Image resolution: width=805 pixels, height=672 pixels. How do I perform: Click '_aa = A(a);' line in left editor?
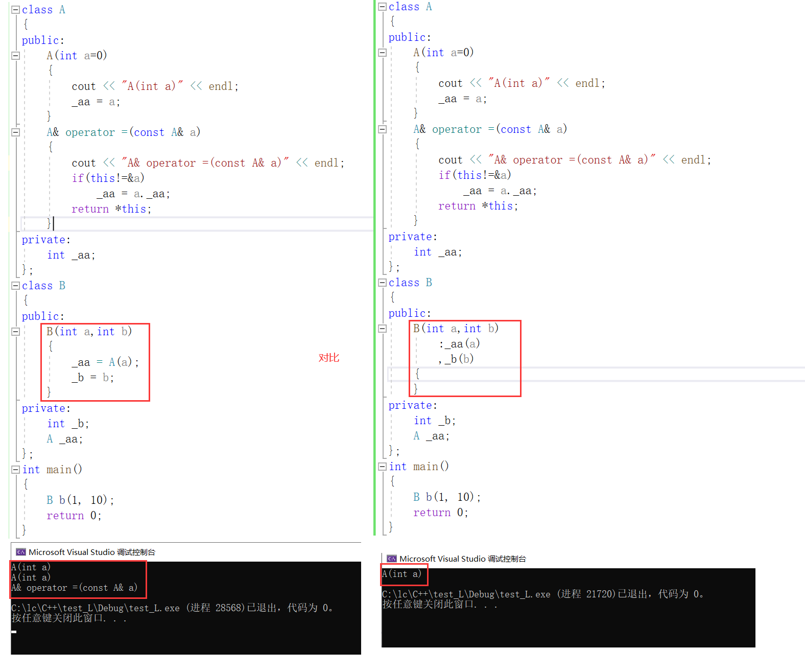(x=105, y=362)
